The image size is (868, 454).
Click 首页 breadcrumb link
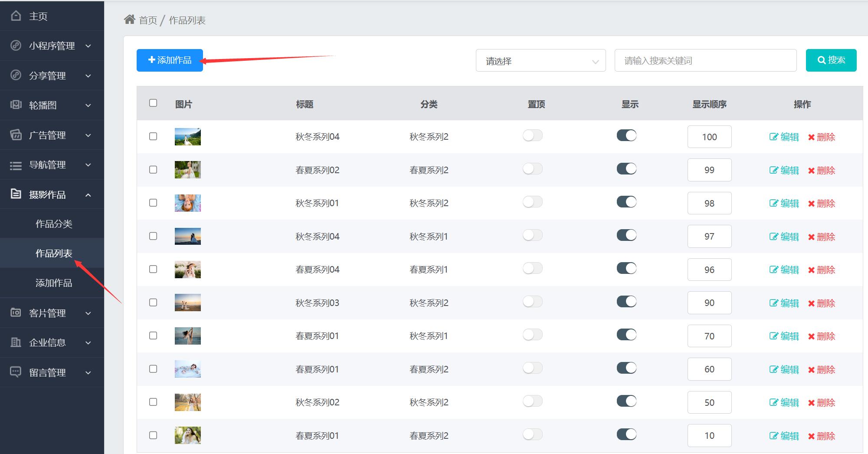[x=148, y=20]
